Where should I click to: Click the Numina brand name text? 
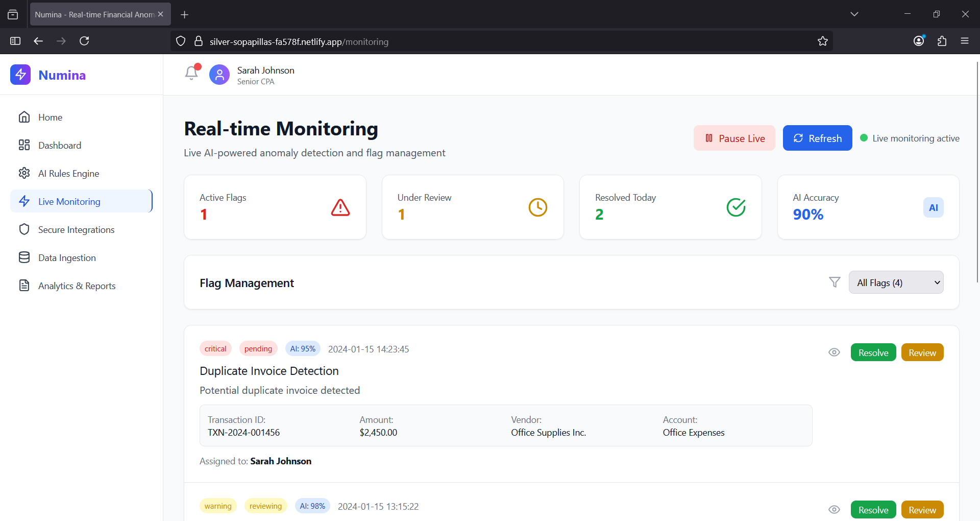click(x=62, y=75)
